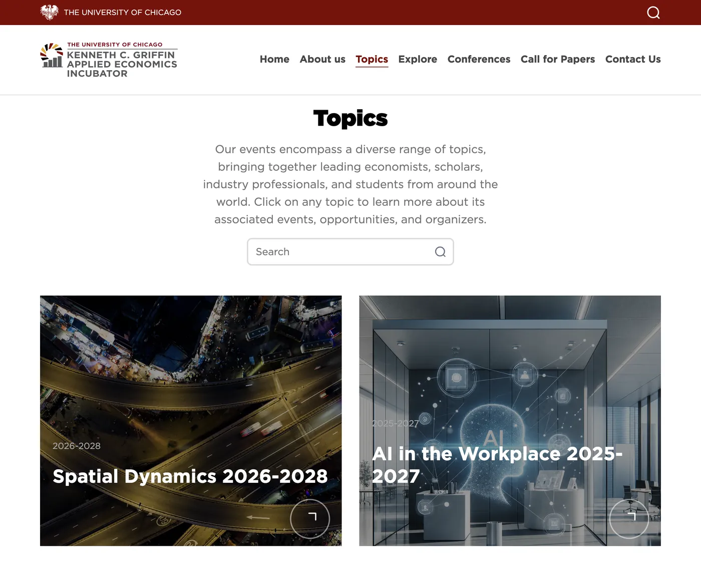Open the Spatial Dynamics 2026-2028 title link
Viewport: 701px width, 588px height.
(x=190, y=476)
